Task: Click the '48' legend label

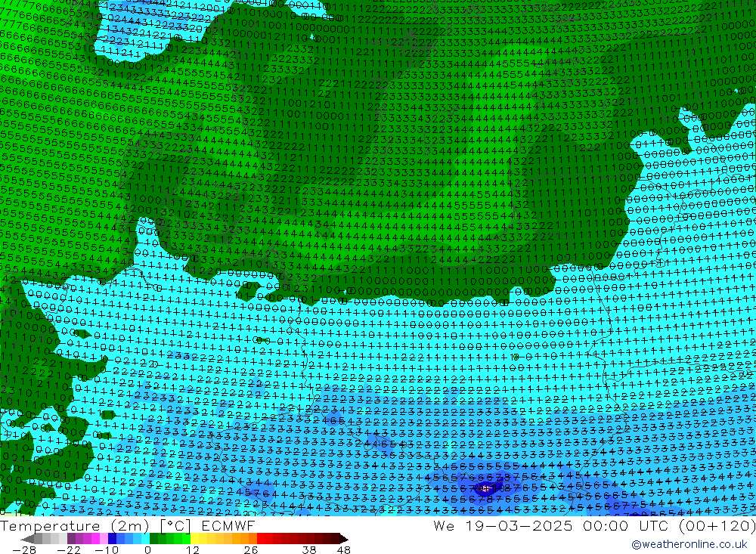Action: pos(344,549)
